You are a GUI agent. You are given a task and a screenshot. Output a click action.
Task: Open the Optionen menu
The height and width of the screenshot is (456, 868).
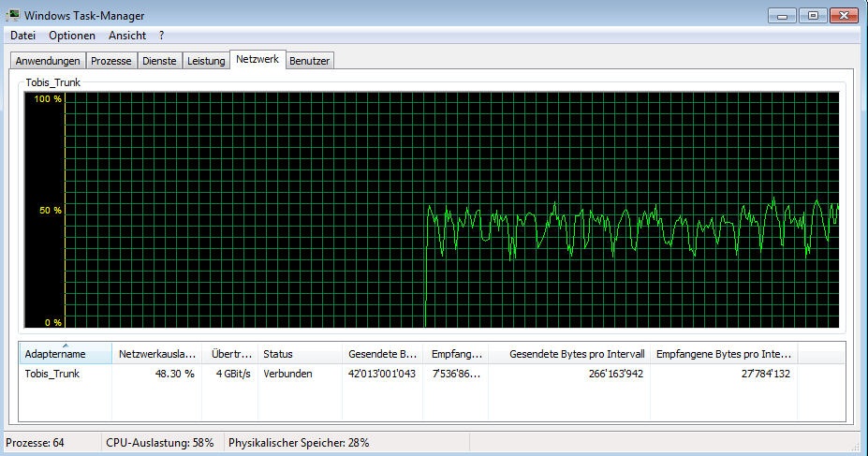coord(72,36)
